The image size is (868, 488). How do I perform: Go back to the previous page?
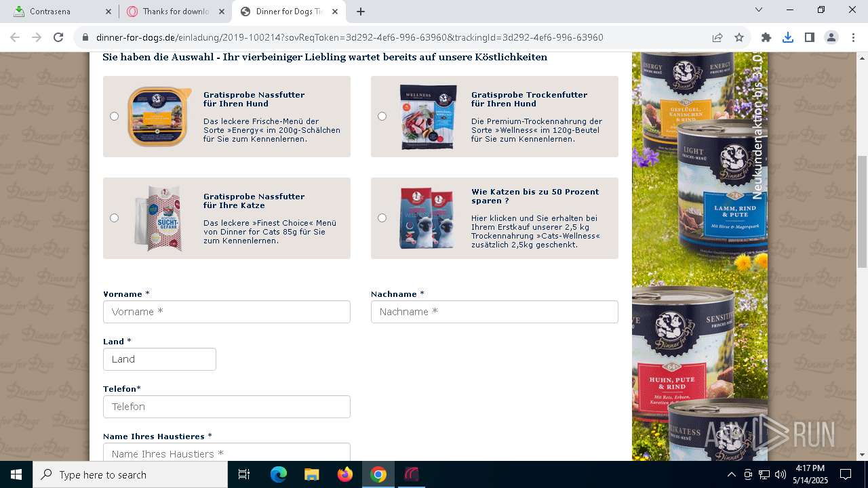pyautogui.click(x=15, y=37)
